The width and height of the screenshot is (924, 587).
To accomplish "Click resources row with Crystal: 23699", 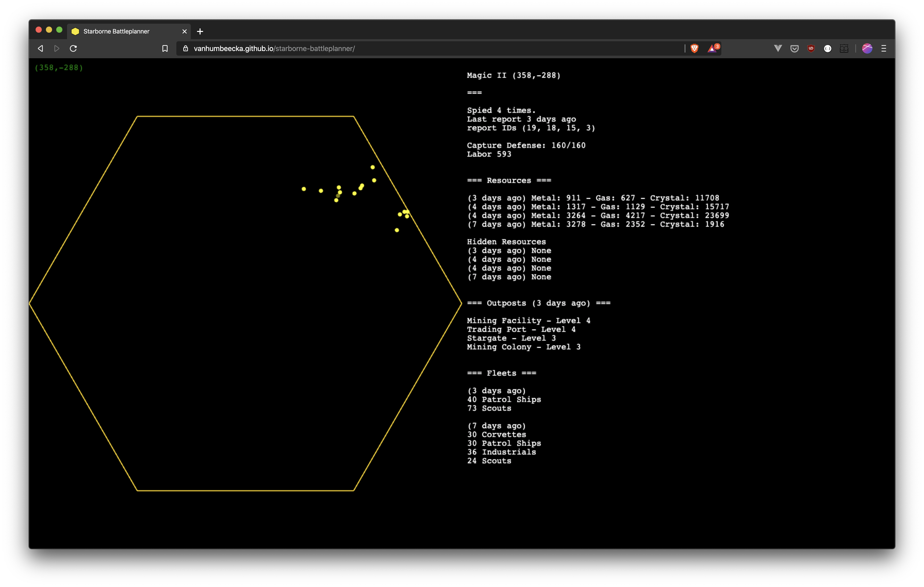I will (x=598, y=216).
